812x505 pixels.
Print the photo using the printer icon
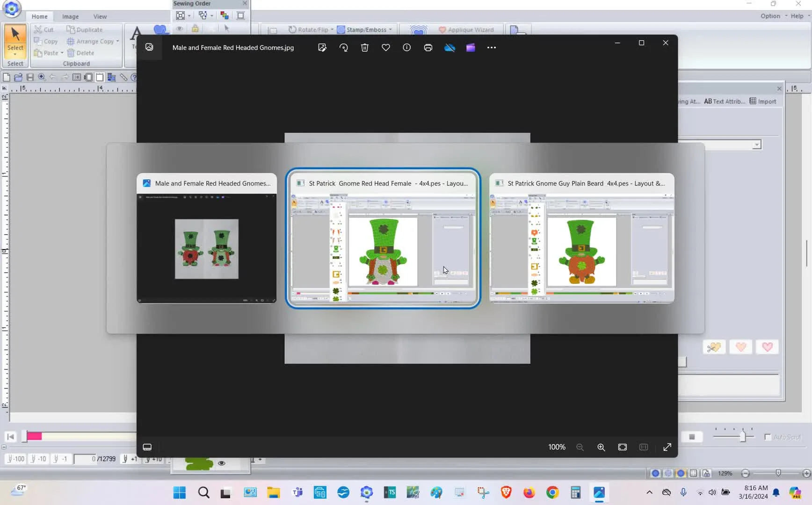point(428,47)
